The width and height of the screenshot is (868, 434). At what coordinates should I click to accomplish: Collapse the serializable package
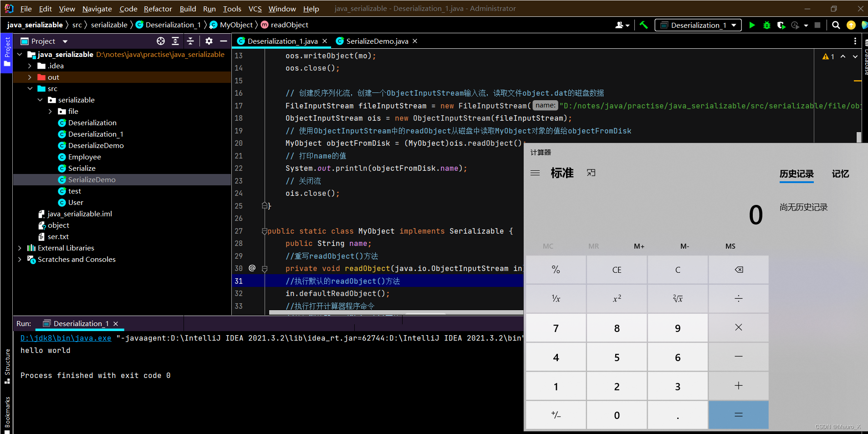tap(40, 100)
